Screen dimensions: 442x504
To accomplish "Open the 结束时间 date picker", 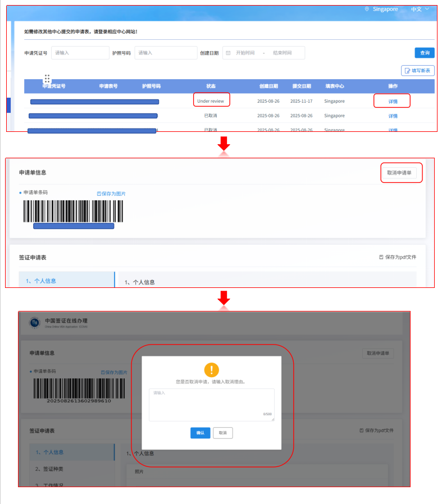I will (x=282, y=53).
